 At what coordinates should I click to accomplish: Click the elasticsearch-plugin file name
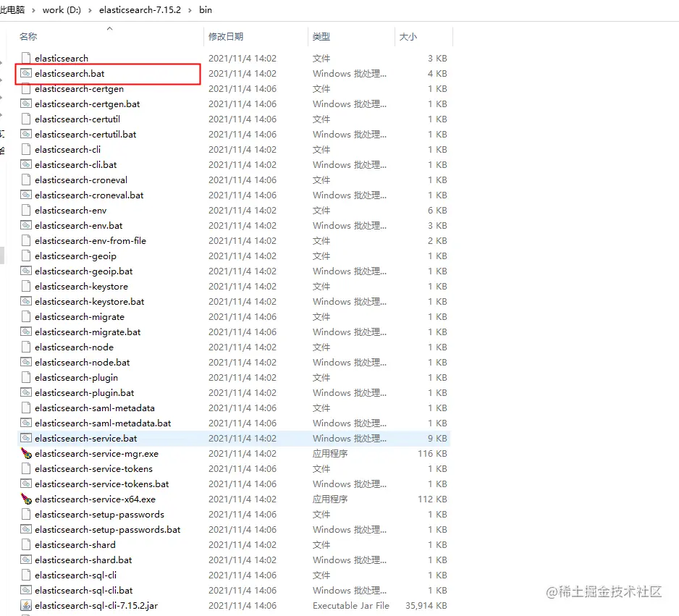[76, 377]
